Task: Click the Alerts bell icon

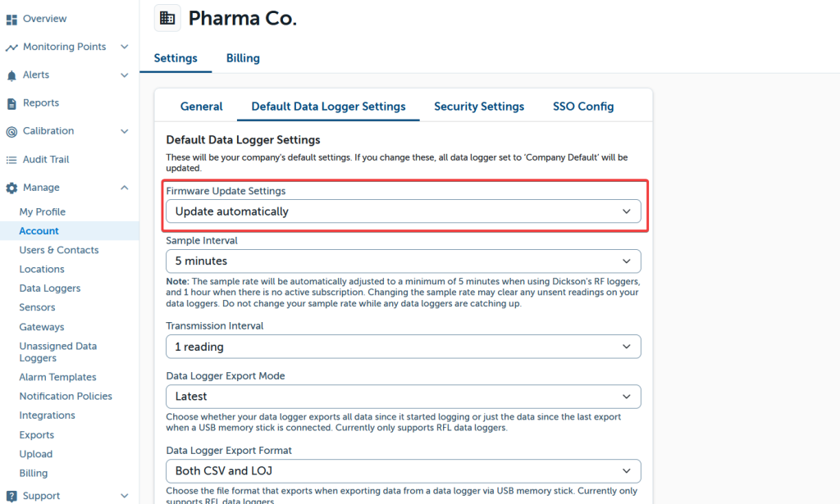Action: pyautogui.click(x=11, y=75)
